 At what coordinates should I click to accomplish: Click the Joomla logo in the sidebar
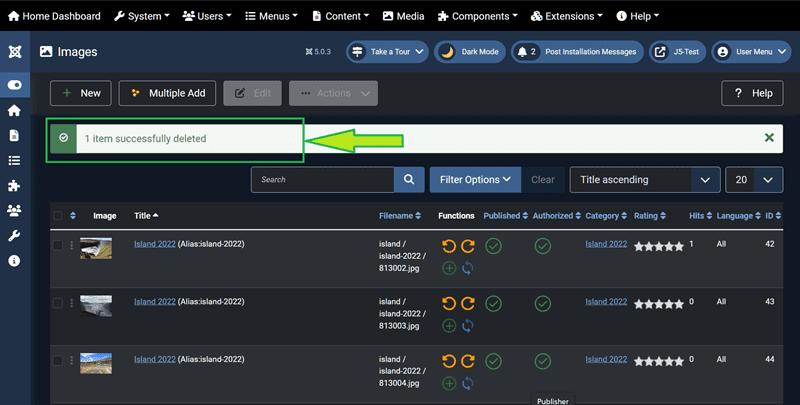pos(14,52)
